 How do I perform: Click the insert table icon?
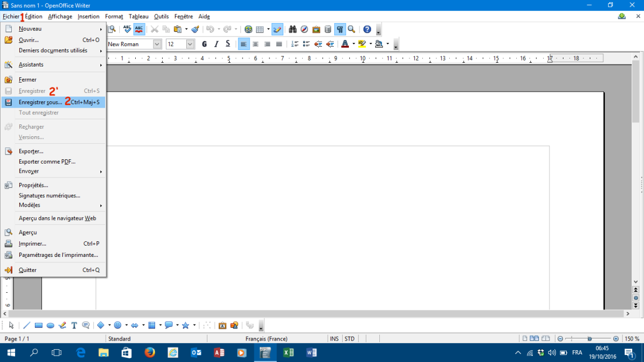point(260,29)
